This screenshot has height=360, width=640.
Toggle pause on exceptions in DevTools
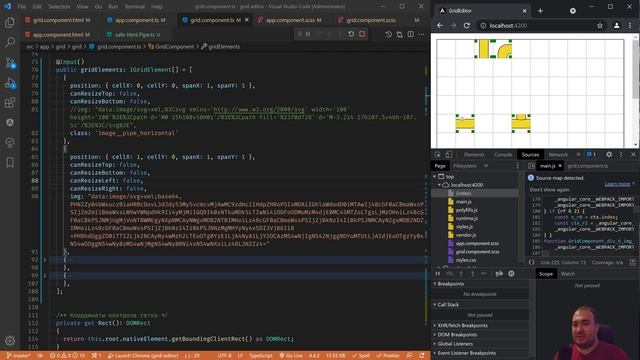click(x=511, y=273)
